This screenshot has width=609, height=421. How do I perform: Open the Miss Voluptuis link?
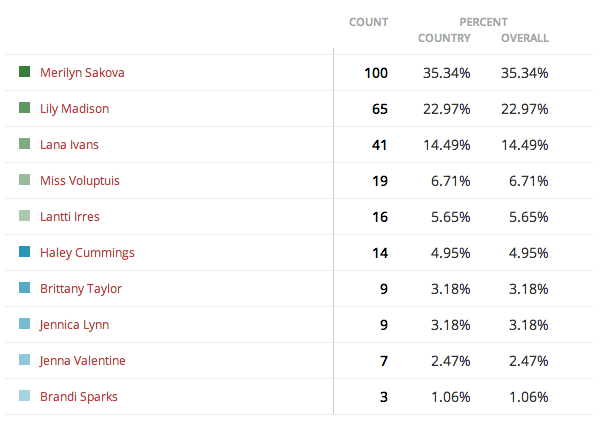[x=80, y=181]
